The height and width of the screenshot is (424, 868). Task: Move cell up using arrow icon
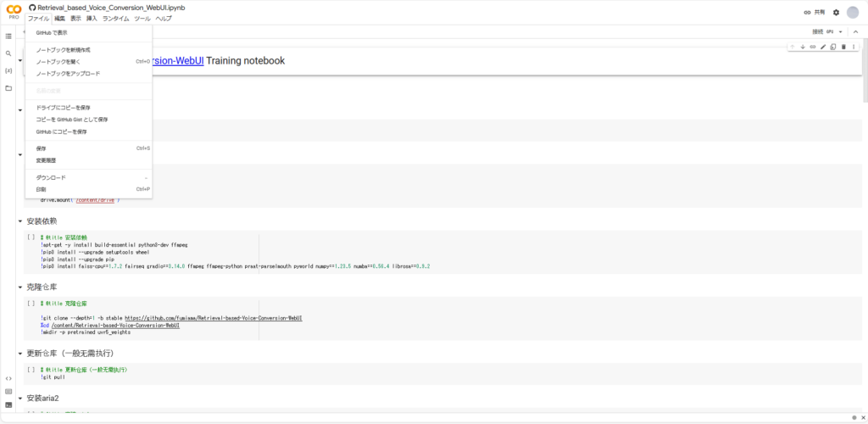(793, 47)
